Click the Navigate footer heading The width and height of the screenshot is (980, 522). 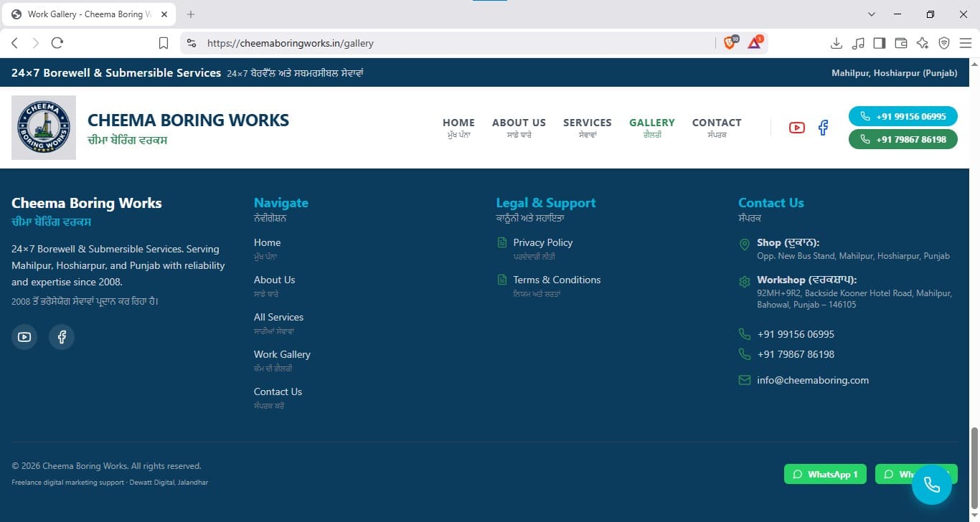[281, 203]
